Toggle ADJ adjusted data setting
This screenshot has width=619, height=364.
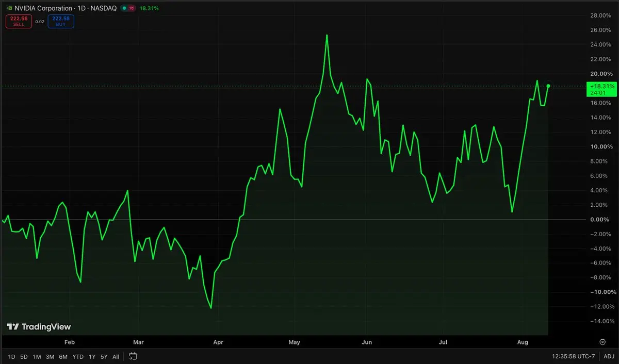pyautogui.click(x=609, y=356)
